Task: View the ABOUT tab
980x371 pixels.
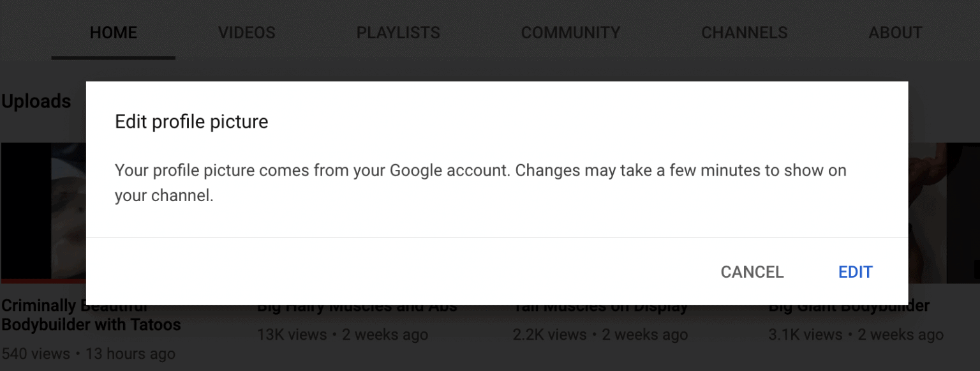Action: pyautogui.click(x=895, y=33)
